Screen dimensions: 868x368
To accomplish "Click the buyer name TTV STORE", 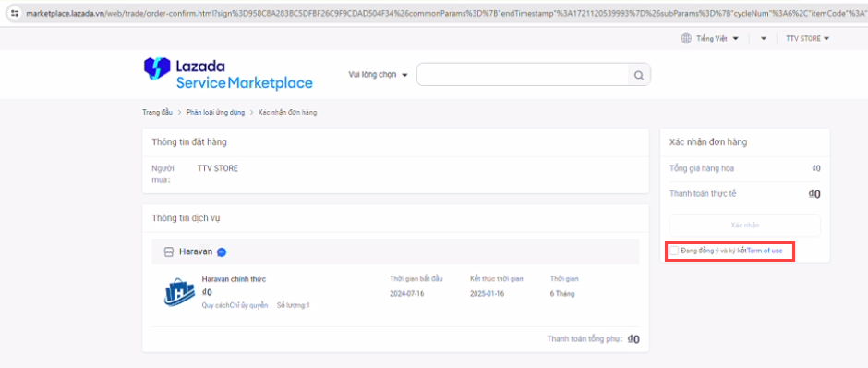I will coord(218,168).
